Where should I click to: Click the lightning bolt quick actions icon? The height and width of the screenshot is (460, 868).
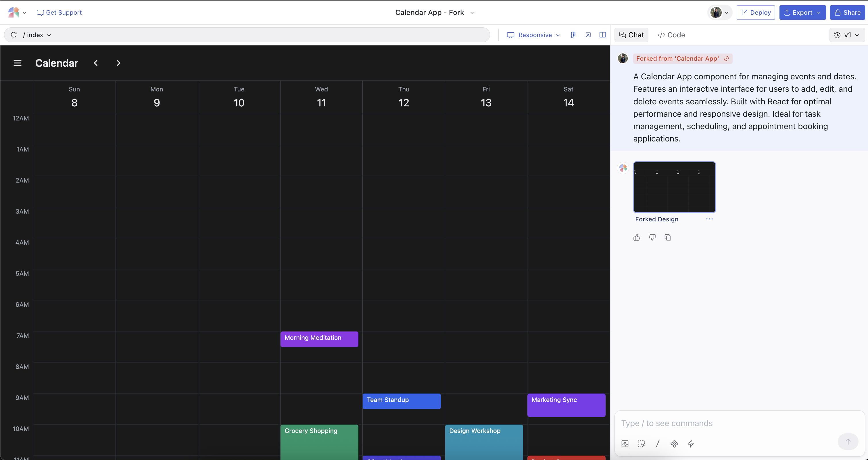(x=691, y=444)
